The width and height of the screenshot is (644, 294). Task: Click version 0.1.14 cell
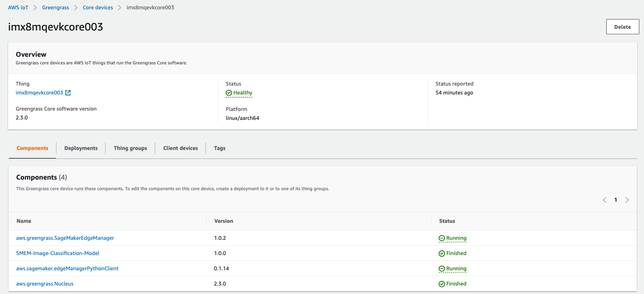click(221, 269)
